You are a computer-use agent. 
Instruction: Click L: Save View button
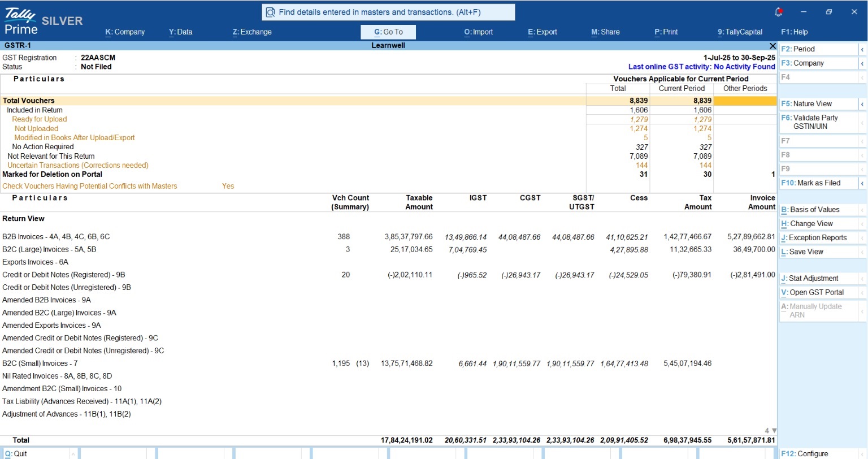pos(819,252)
